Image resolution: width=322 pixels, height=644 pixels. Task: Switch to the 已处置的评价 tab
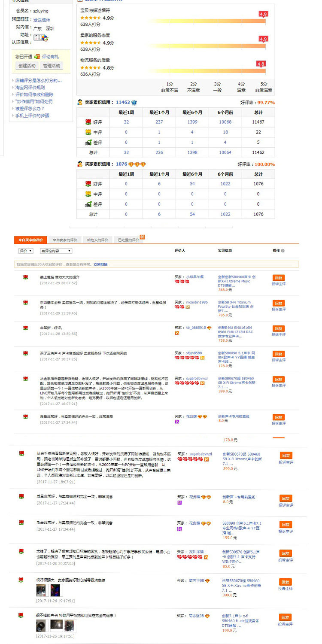tap(128, 240)
